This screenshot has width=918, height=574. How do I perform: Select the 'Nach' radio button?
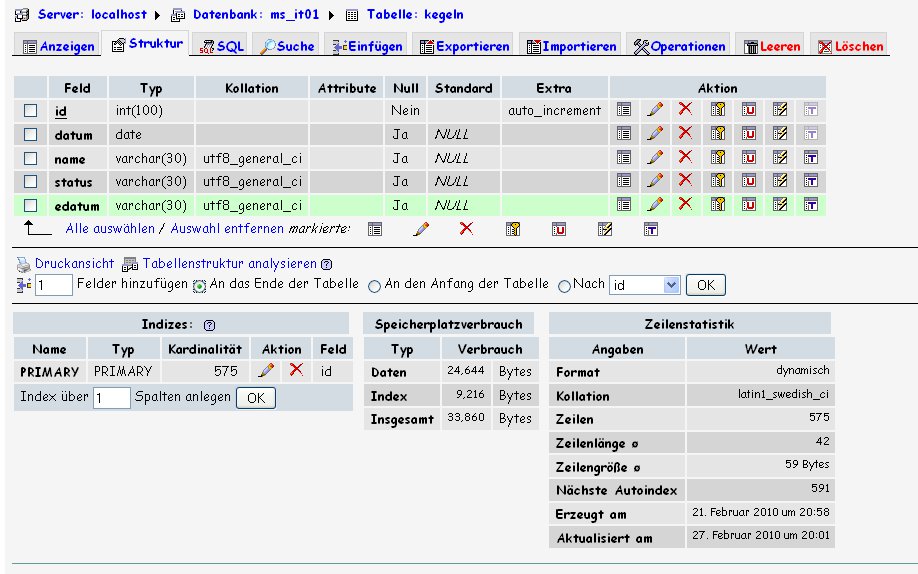565,285
